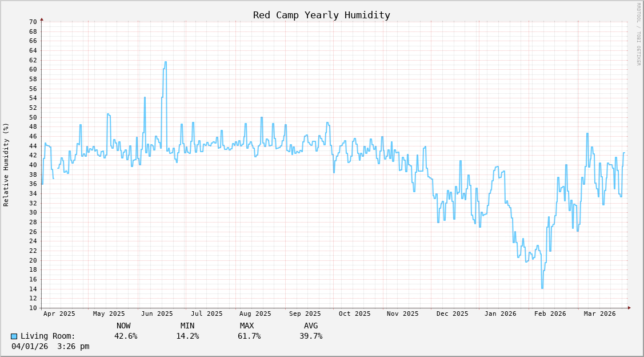644x357 pixels.
Task: Click the 'Apr 2025' time axis label
Action: [59, 314]
